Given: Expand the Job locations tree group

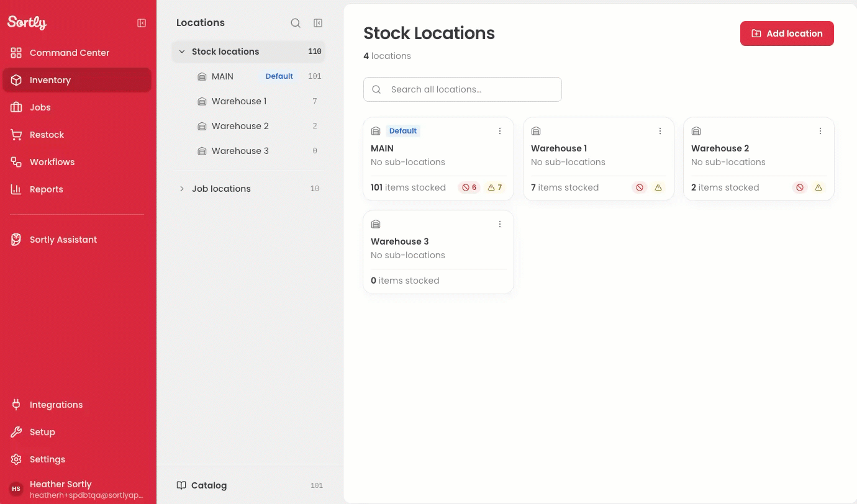Looking at the screenshot, I should point(182,189).
